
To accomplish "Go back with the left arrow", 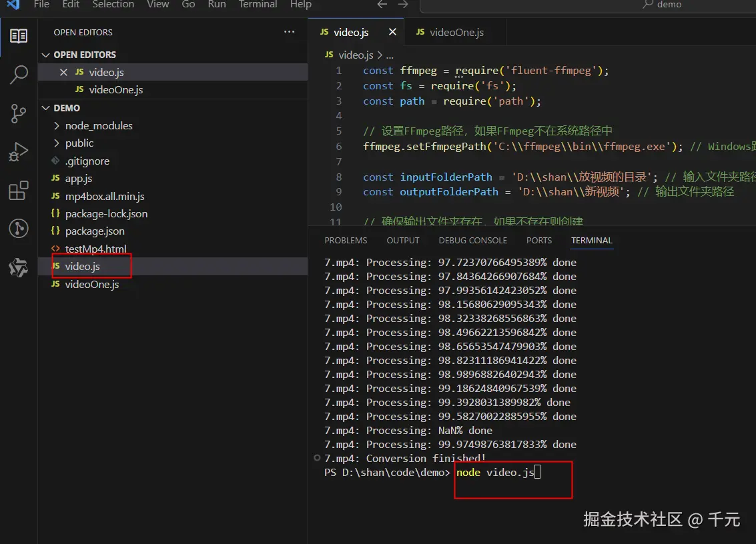I will coord(382,5).
